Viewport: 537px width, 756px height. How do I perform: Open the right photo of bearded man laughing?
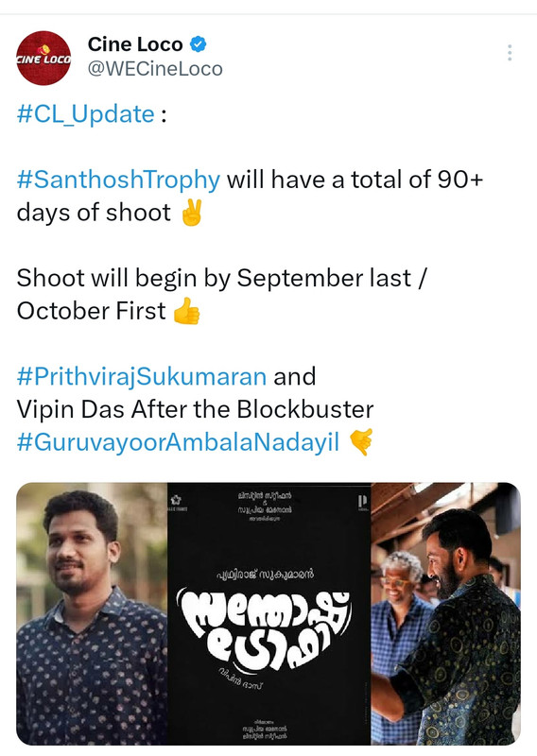pos(446,613)
